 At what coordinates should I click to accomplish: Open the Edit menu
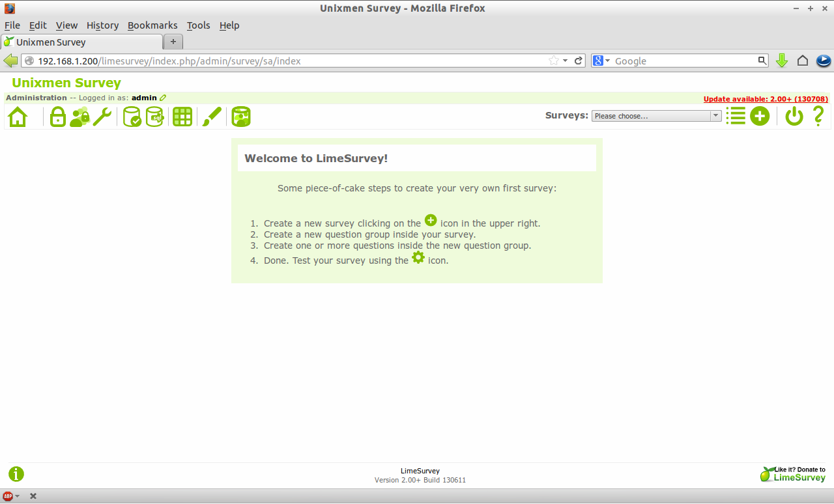pos(38,25)
